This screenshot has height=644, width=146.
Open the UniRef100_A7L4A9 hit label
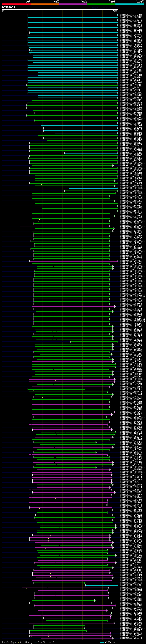(131, 22)
